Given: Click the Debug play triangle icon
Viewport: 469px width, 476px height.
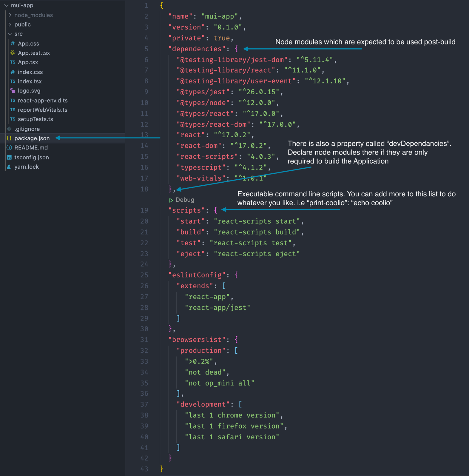Looking at the screenshot, I should (171, 200).
